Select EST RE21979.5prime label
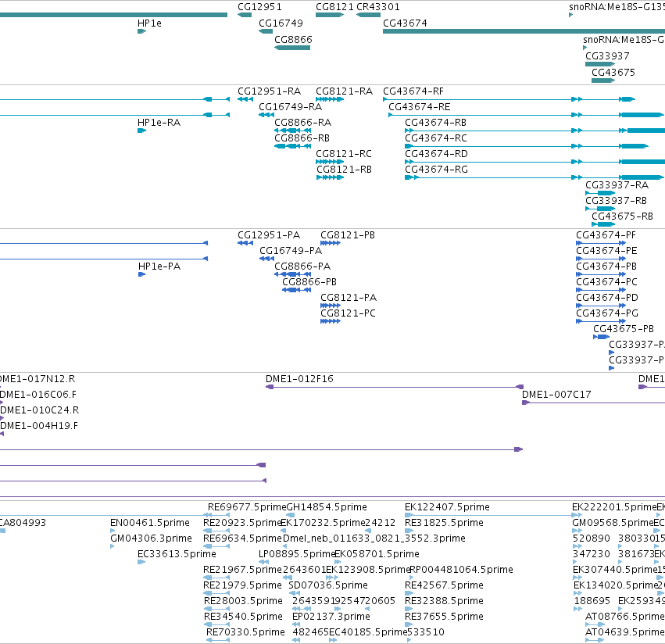Screen dimensions: 665x644 242,585
